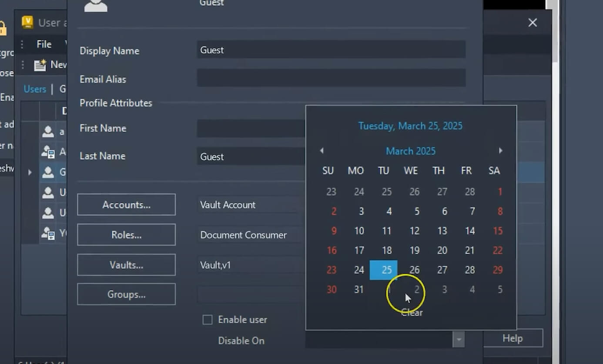The image size is (603, 364).
Task: Open the Accounts dialog
Action: (x=126, y=204)
